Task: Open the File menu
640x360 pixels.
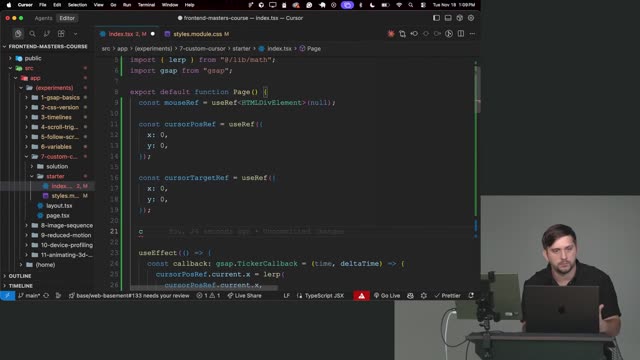Action: [x=43, y=5]
